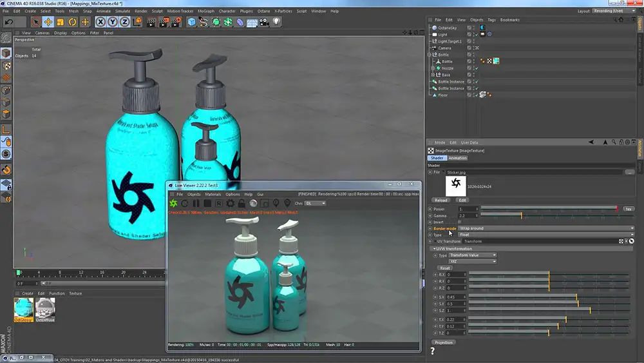
Task: Click the Tex button beside Power
Action: click(x=629, y=209)
